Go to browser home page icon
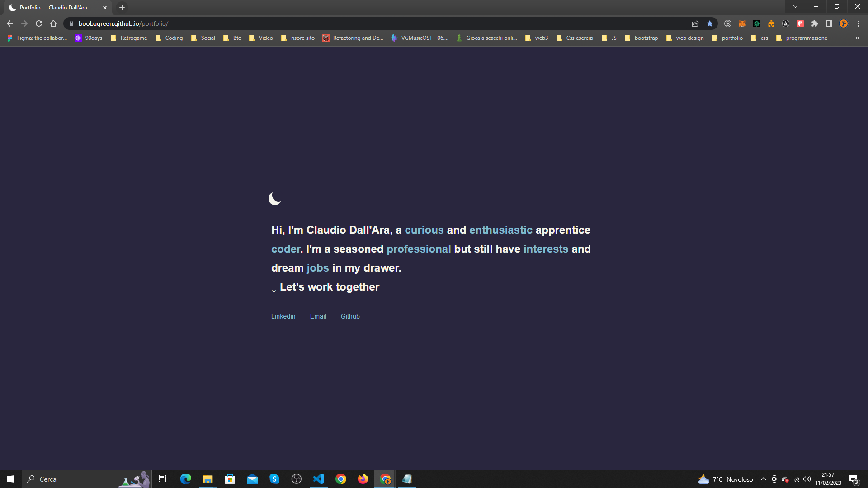The width and height of the screenshot is (868, 488). pyautogui.click(x=53, y=23)
